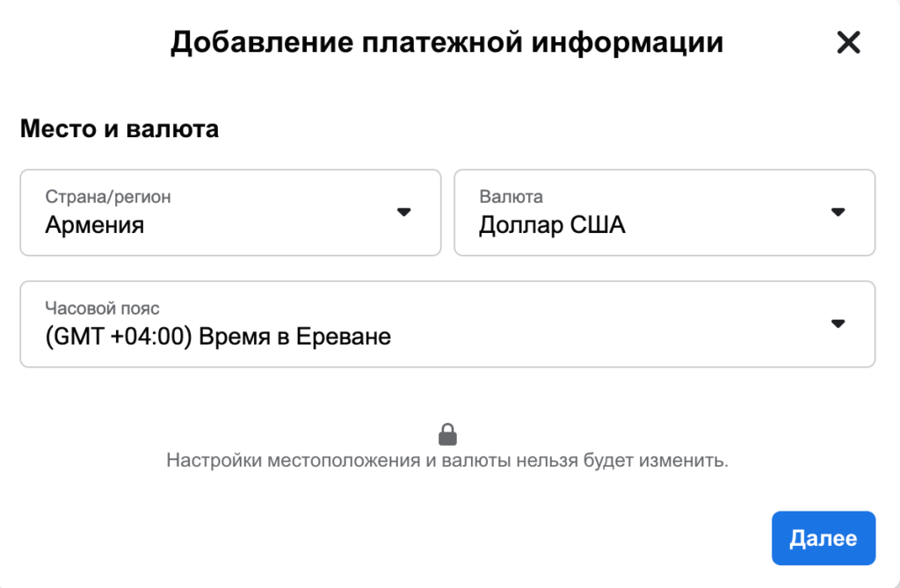Image resolution: width=900 pixels, height=588 pixels.
Task: Click the Страна/регион field label
Action: (x=108, y=197)
